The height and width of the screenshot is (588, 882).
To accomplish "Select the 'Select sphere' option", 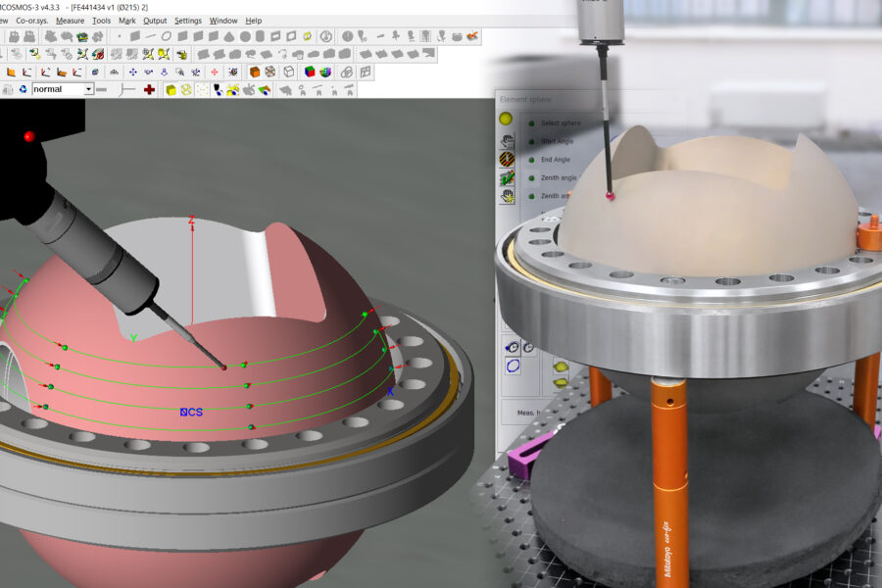I will (560, 122).
